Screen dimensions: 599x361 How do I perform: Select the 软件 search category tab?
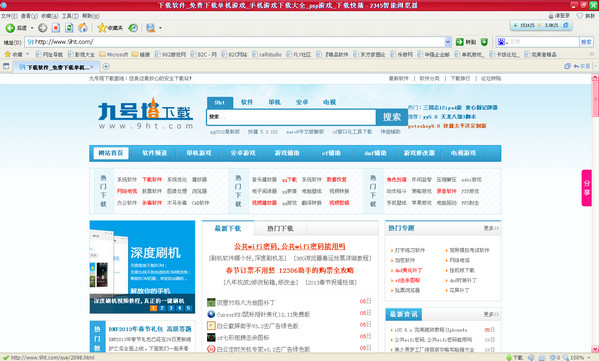click(x=247, y=102)
